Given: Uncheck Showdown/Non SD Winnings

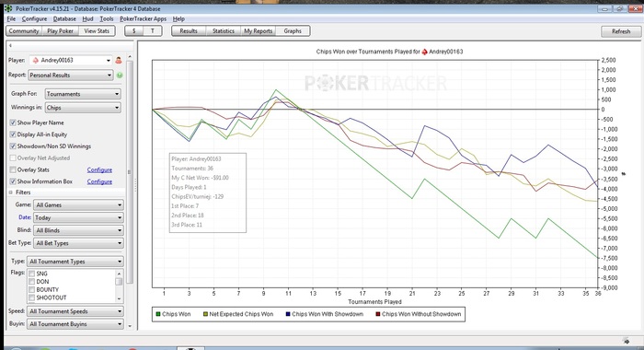Looking at the screenshot, I should (13, 146).
